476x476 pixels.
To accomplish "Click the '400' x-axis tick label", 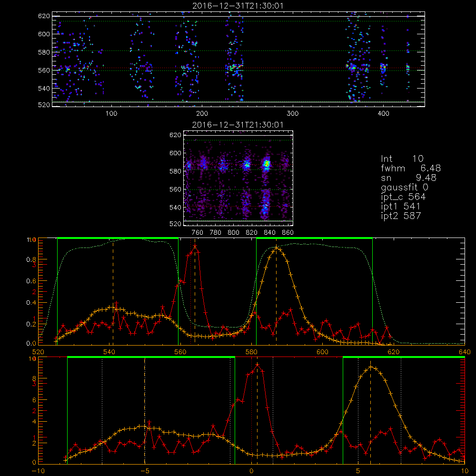I will 383,114.
